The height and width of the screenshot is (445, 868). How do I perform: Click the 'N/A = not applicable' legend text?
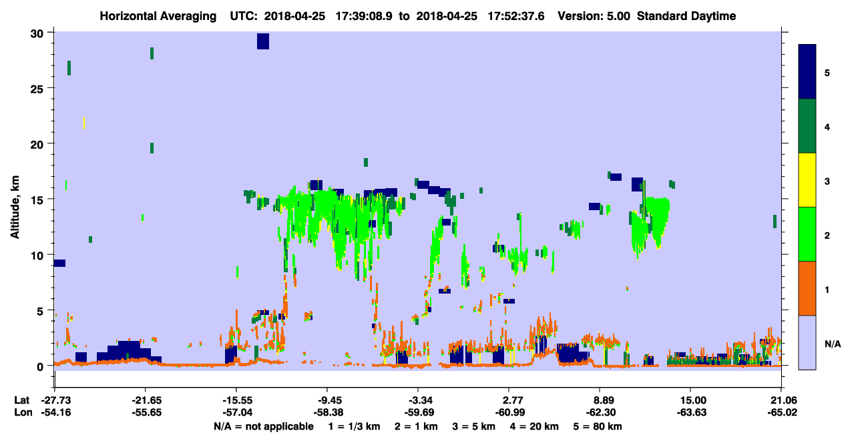click(263, 426)
